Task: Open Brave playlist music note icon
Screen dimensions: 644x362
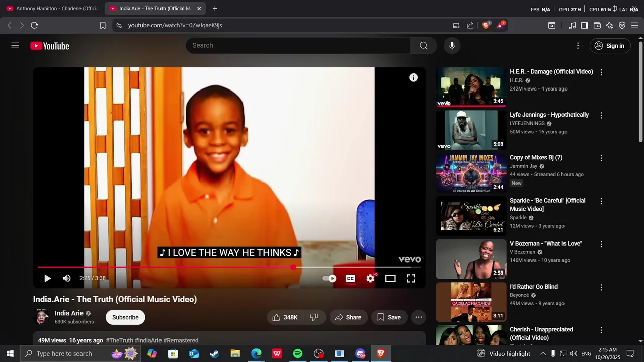Action: coord(572,25)
